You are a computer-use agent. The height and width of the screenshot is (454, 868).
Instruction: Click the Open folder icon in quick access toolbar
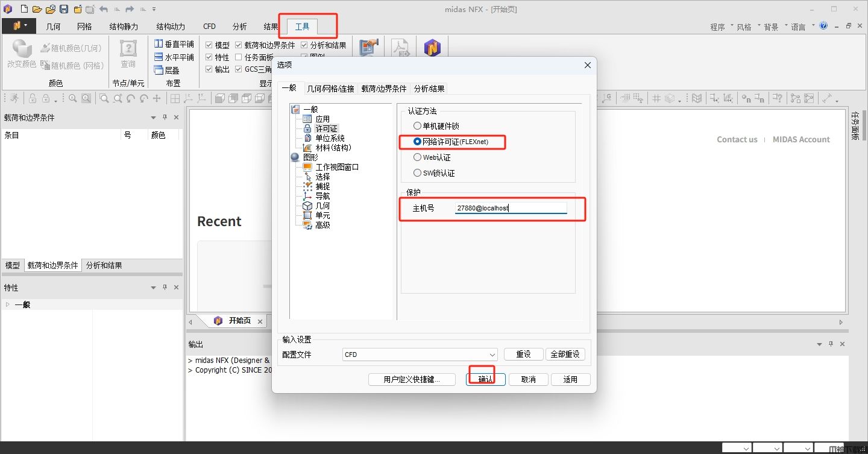(37, 9)
